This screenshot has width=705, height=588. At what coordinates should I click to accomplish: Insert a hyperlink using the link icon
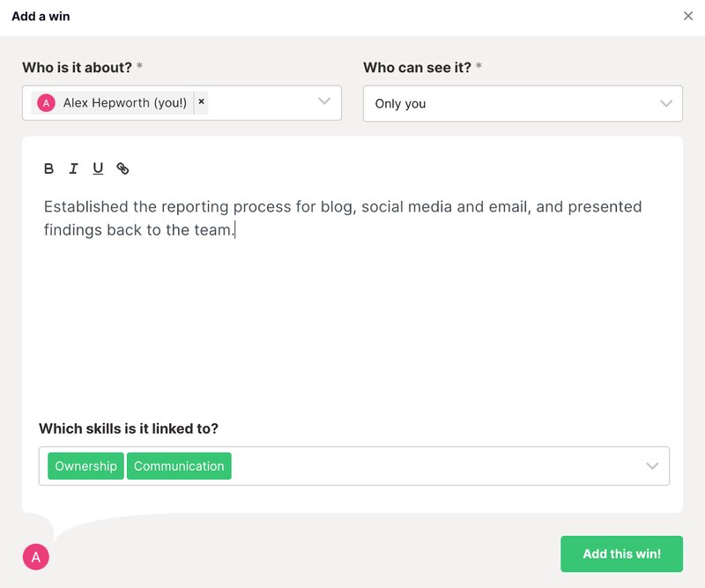tap(122, 168)
